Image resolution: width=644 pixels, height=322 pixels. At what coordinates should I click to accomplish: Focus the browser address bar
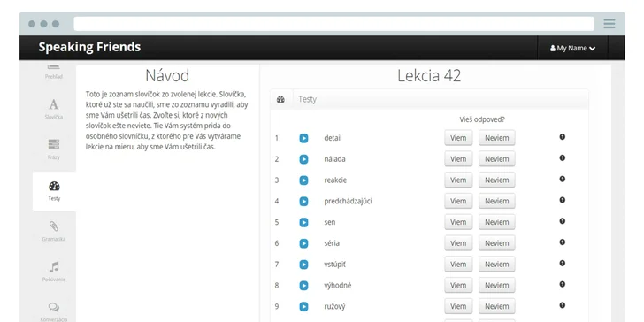click(333, 23)
